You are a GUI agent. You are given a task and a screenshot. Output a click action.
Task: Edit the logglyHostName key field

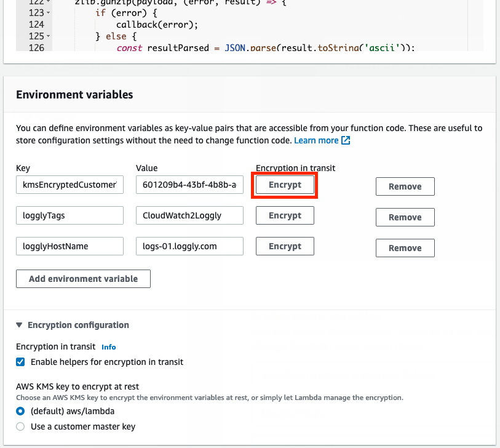70,246
